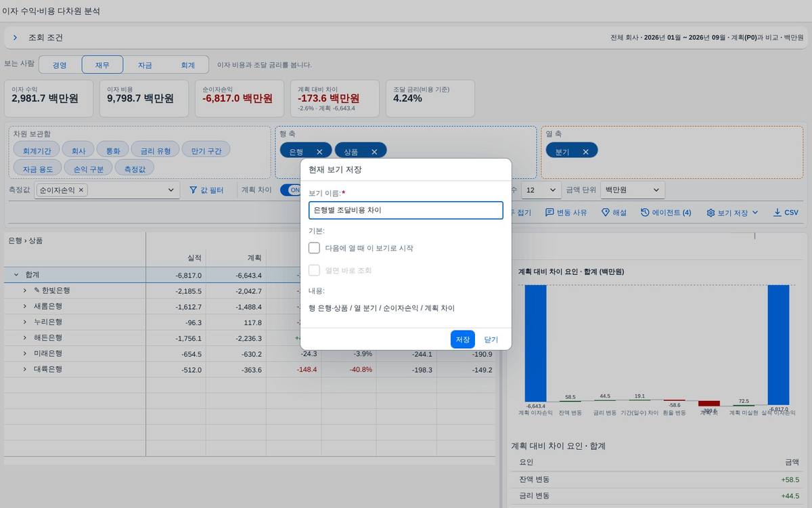Click the 계획 column header
The image size is (812, 508).
(x=236, y=258)
